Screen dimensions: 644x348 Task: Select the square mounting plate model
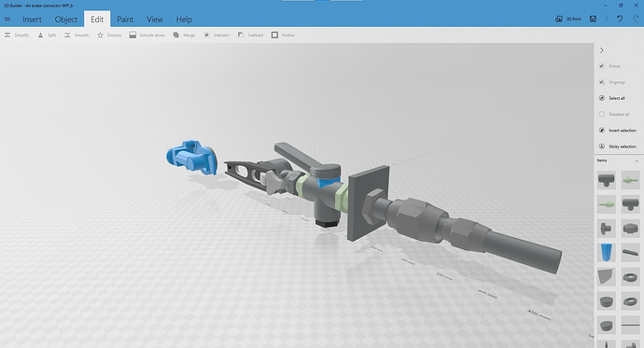pyautogui.click(x=368, y=203)
